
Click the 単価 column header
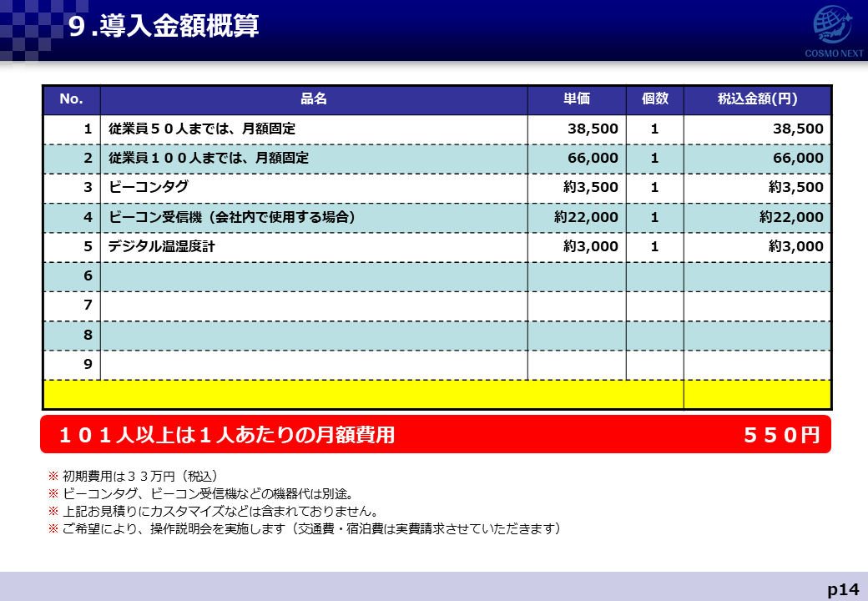pyautogui.click(x=577, y=99)
